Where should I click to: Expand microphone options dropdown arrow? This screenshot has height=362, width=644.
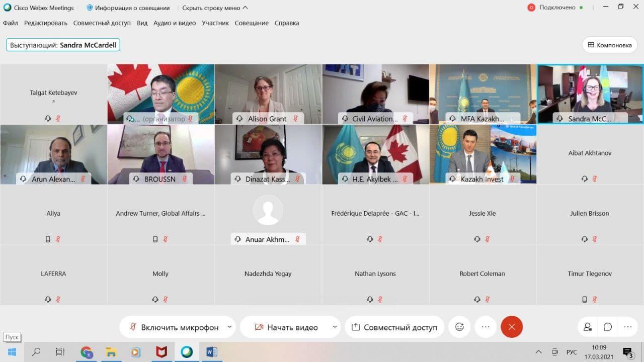point(229,327)
